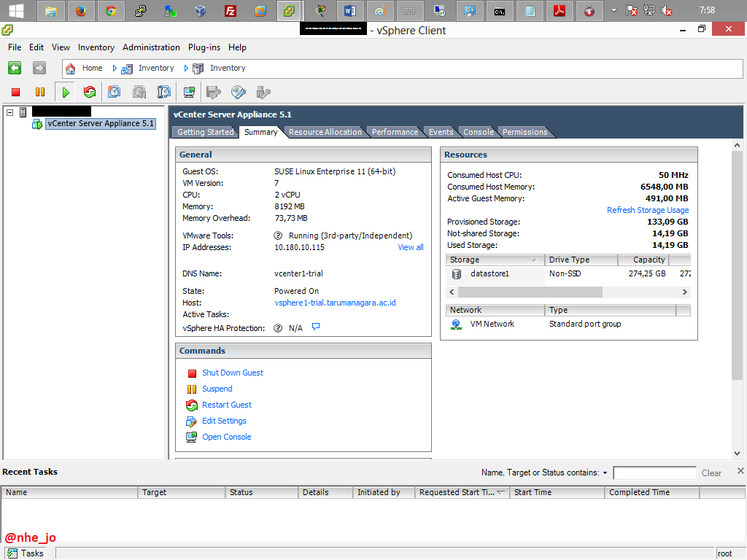Click the green Power On toolbar icon
Screen dimensions: 747x560
pos(66,92)
